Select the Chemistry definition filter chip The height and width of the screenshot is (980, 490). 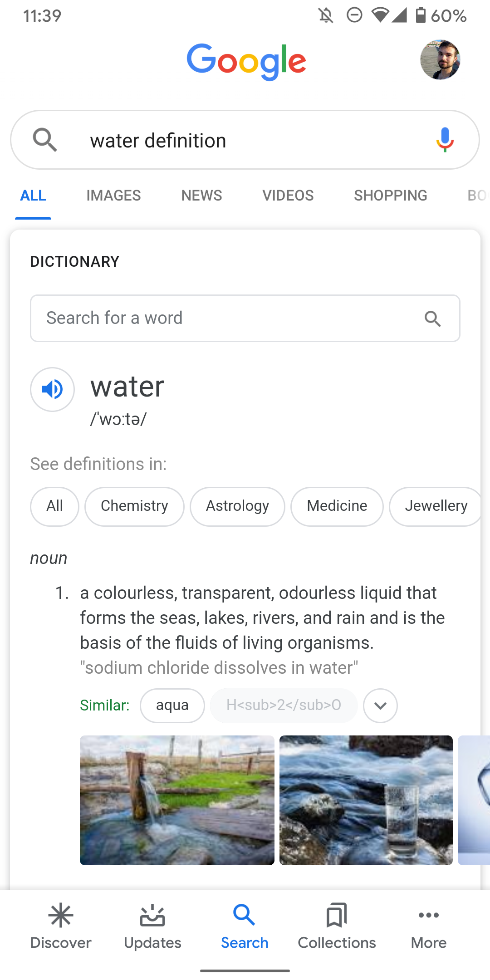click(x=134, y=506)
